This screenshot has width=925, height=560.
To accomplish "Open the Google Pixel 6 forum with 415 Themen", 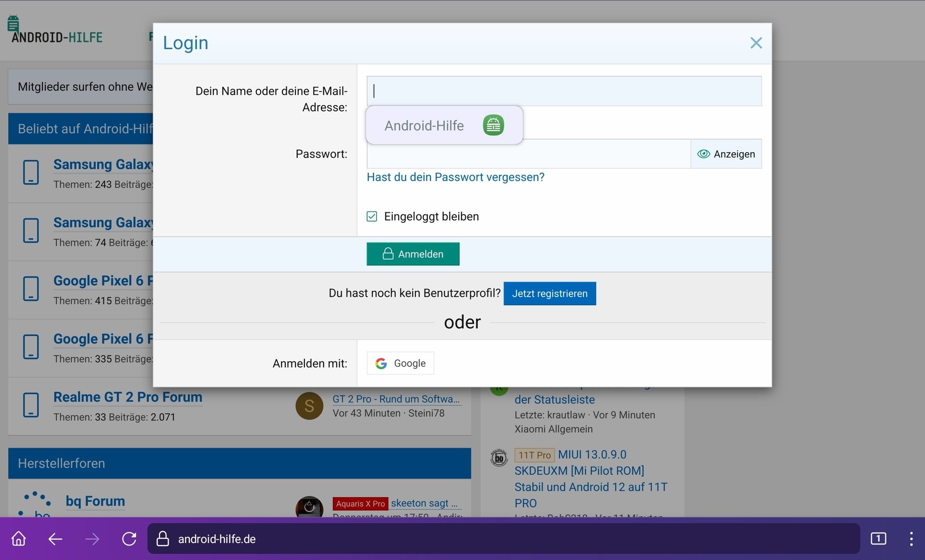I will click(x=103, y=280).
